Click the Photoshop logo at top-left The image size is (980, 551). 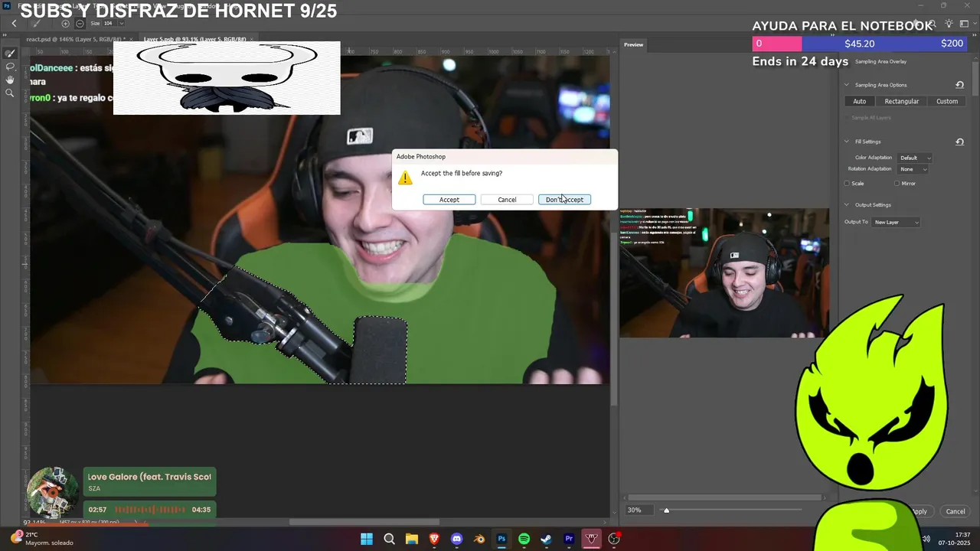(x=7, y=5)
